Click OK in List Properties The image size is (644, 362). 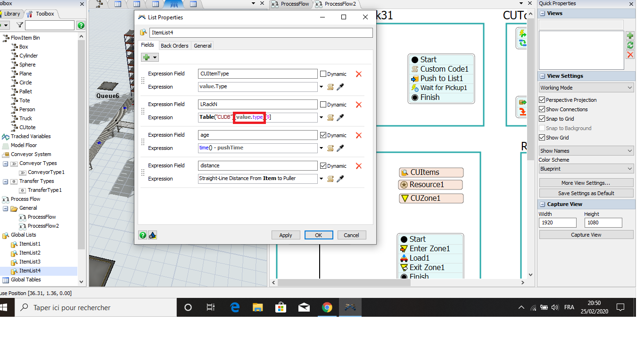tap(319, 235)
